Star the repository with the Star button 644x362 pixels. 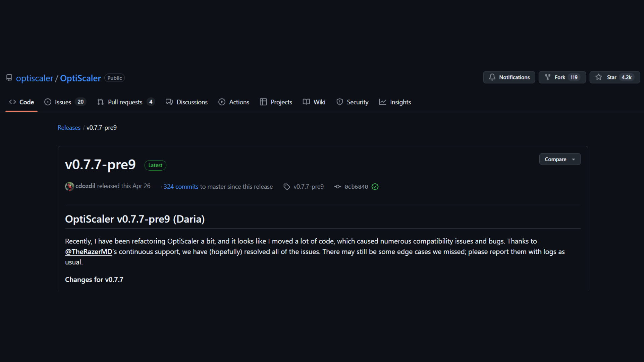pos(615,77)
